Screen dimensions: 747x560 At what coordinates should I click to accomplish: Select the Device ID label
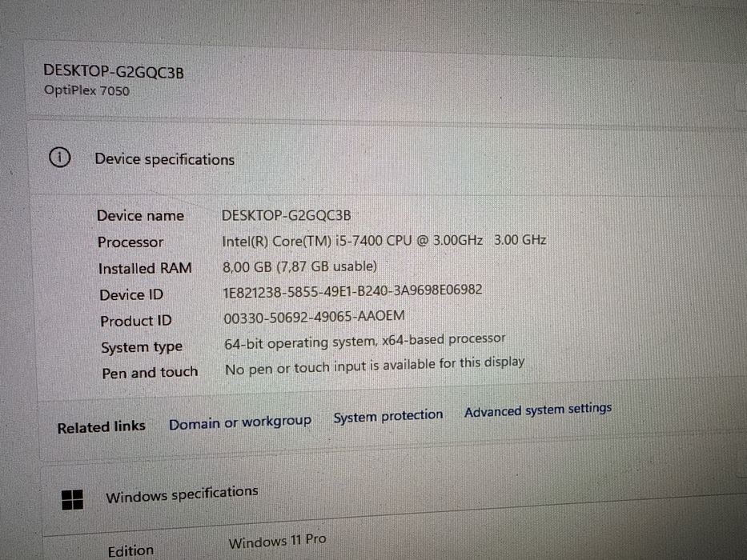tap(131, 294)
